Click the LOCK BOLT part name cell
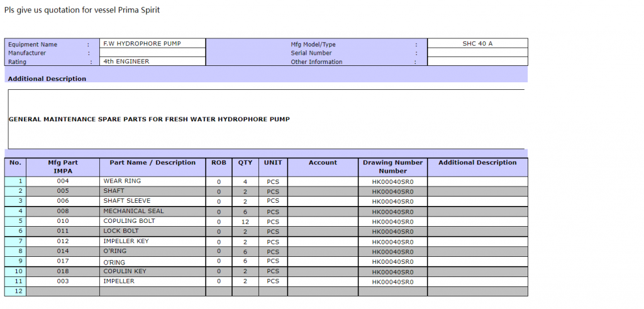Screen dimensions: 644x309 (153, 231)
